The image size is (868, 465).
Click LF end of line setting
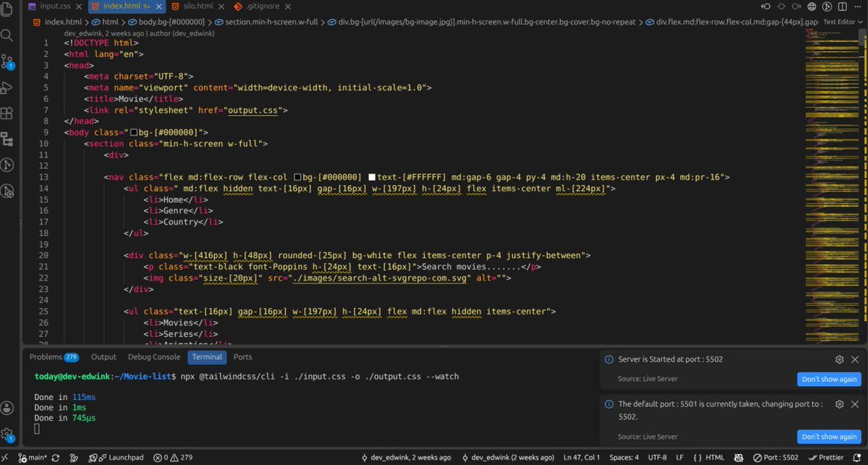coord(680,458)
